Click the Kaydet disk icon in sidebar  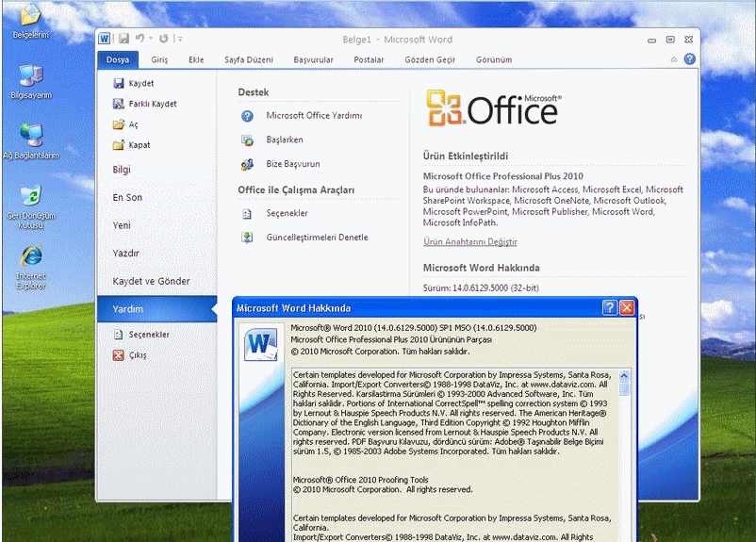[118, 84]
